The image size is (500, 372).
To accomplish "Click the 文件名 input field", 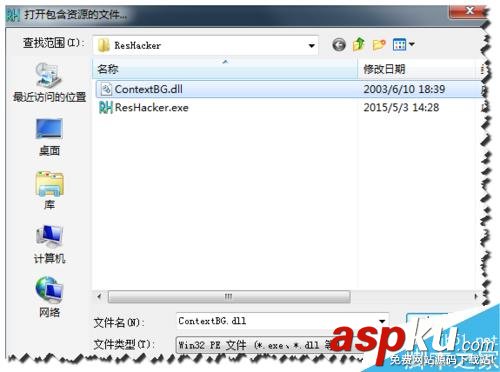I will pos(282,321).
